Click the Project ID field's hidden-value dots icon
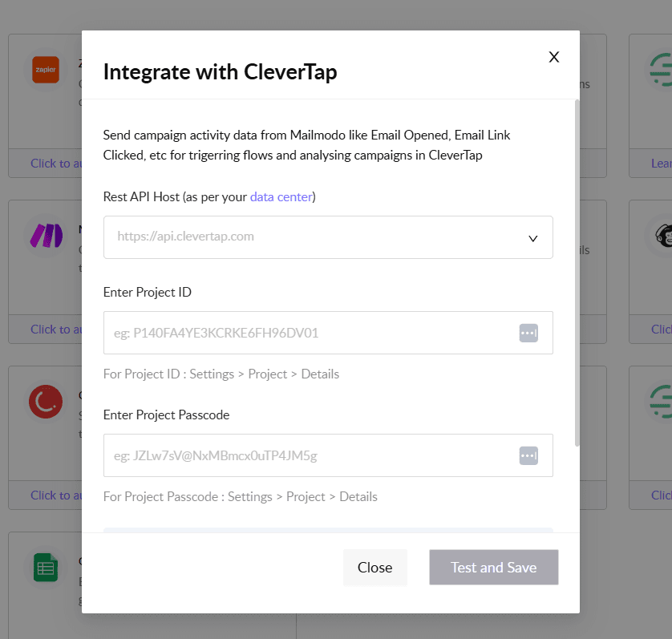The image size is (672, 639). [x=528, y=332]
